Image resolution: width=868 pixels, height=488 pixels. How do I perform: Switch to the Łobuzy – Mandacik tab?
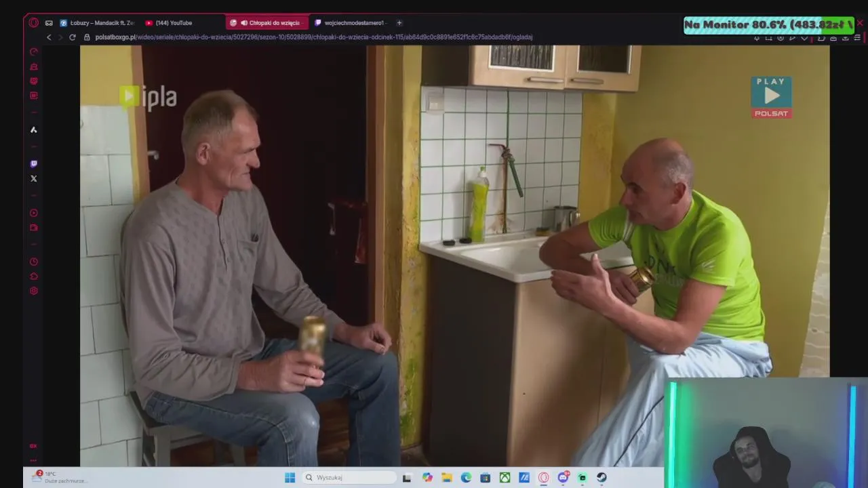(x=97, y=22)
